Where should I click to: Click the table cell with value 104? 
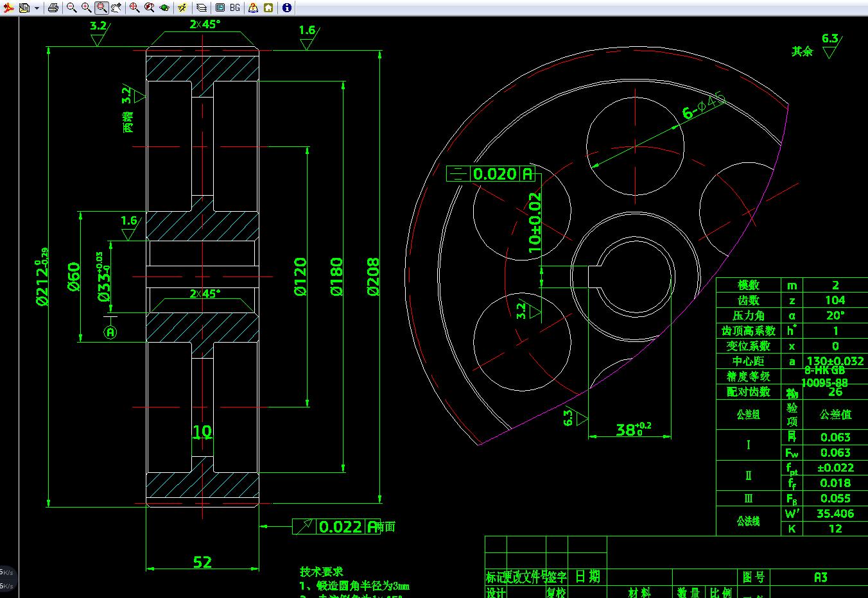coord(835,300)
